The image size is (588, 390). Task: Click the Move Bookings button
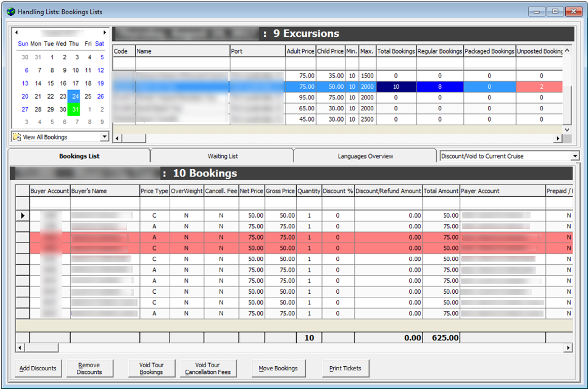coord(278,368)
